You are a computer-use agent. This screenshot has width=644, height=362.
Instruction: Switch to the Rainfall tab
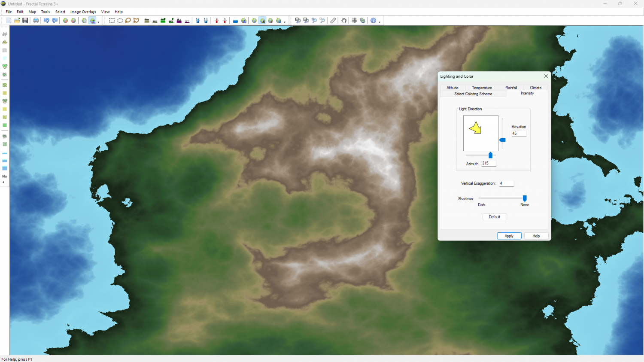pyautogui.click(x=511, y=88)
